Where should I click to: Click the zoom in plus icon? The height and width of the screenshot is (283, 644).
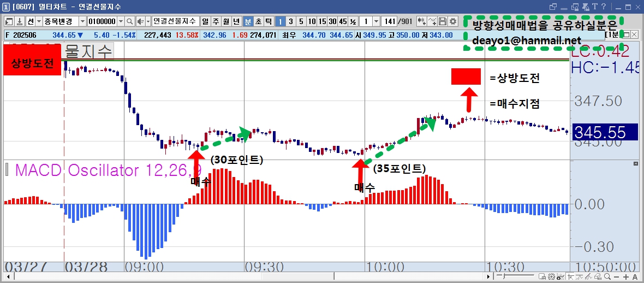click(626, 277)
